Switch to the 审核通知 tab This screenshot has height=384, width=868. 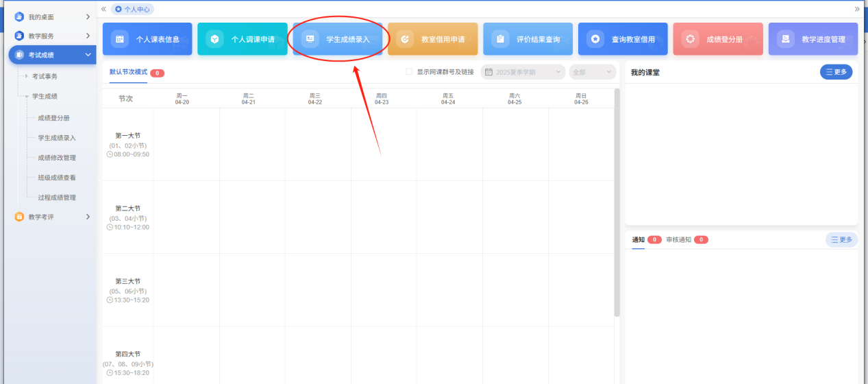[x=678, y=239]
